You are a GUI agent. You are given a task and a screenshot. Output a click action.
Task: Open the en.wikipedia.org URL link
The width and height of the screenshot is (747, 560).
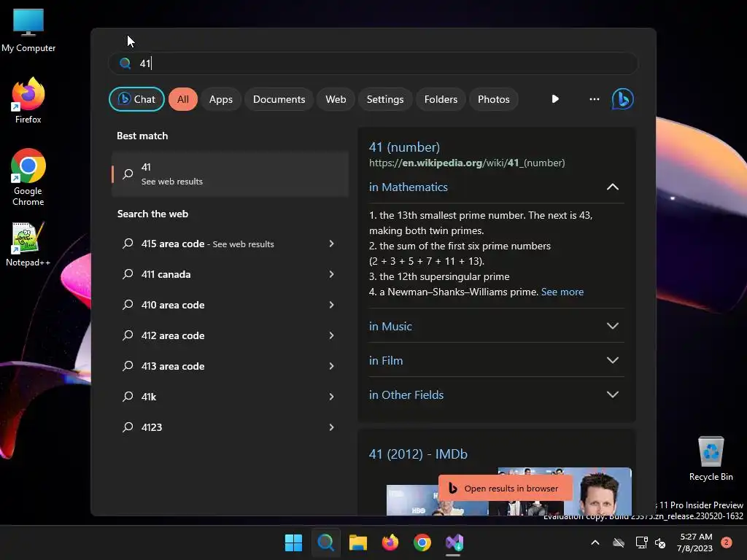click(467, 163)
